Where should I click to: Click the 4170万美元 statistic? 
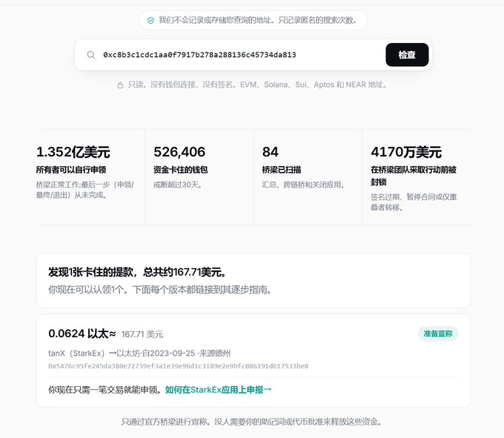(406, 152)
